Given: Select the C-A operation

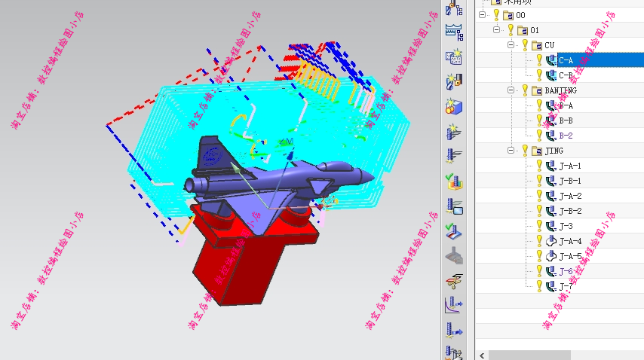Looking at the screenshot, I should [566, 60].
